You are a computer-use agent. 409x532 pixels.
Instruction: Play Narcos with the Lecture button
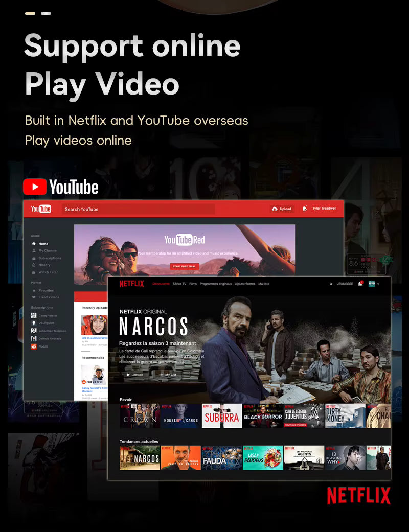[134, 375]
